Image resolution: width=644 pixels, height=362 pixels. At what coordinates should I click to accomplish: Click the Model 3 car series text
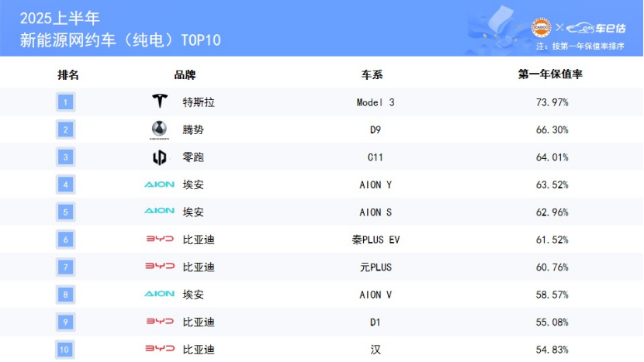[x=376, y=102]
